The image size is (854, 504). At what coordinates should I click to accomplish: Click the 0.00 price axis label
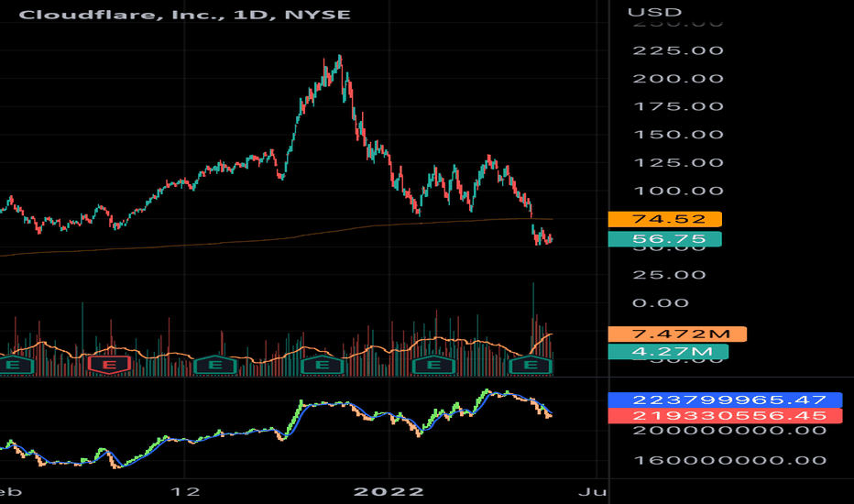point(660,303)
